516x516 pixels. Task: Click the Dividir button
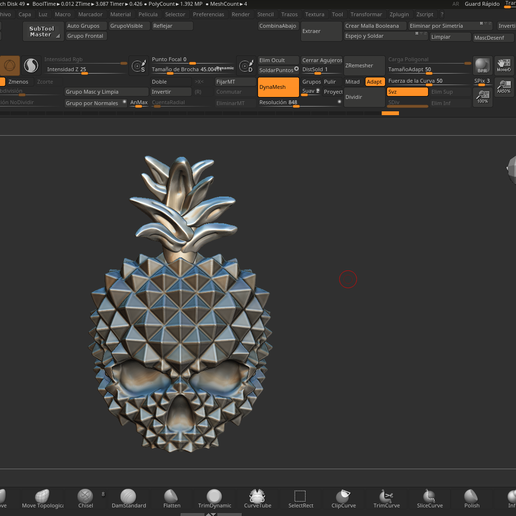tap(364, 97)
